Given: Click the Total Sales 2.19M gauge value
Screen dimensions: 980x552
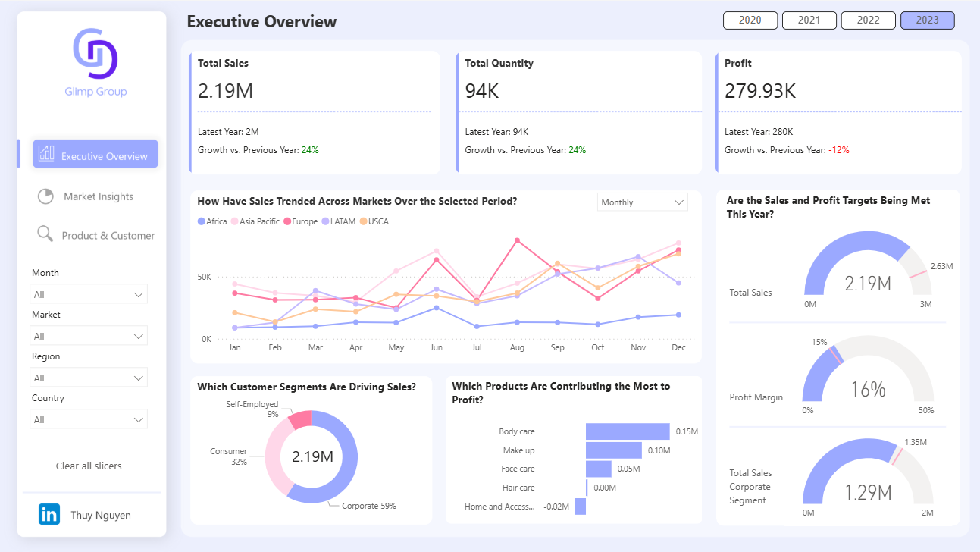Looking at the screenshot, I should point(868,284).
